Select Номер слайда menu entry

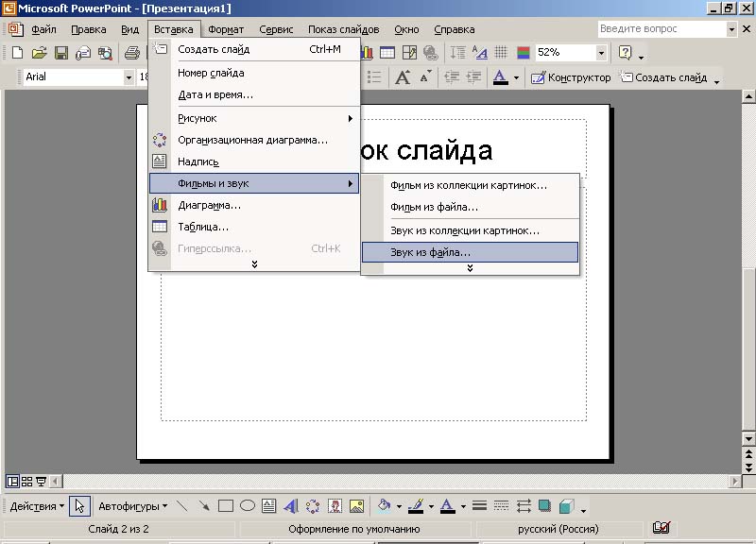(x=254, y=73)
